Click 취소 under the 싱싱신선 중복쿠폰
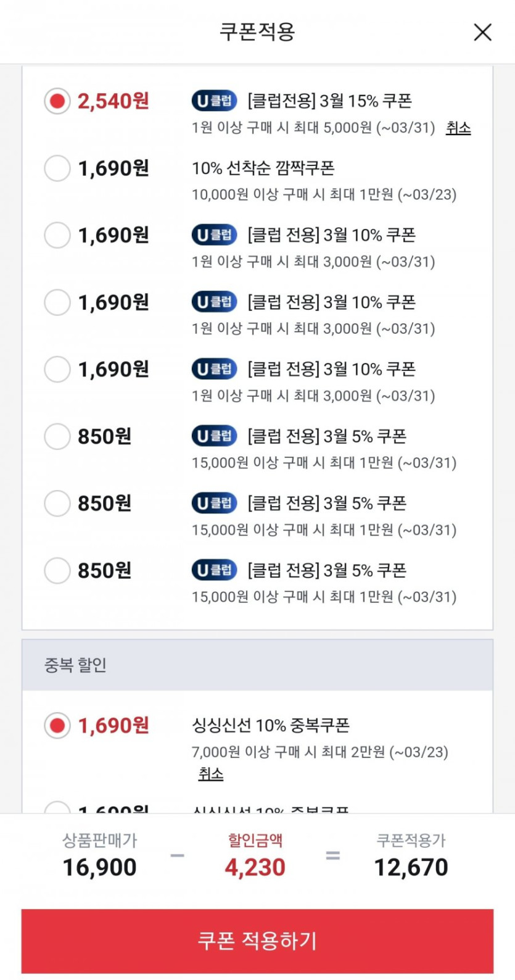Image resolution: width=515 pixels, height=980 pixels. [211, 774]
